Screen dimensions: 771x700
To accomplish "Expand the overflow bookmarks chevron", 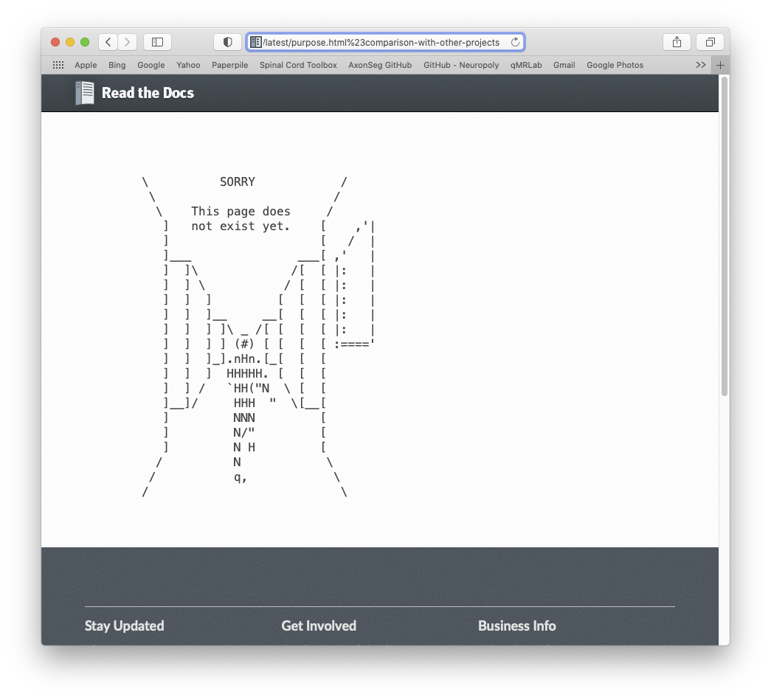I will click(x=700, y=65).
